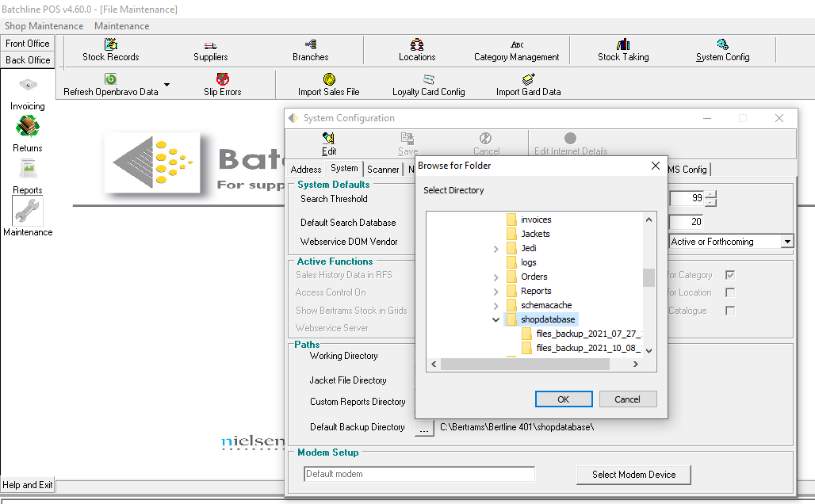Viewport: 815px width, 504px height.
Task: Open the Shop Maintenance menu
Action: [x=44, y=26]
